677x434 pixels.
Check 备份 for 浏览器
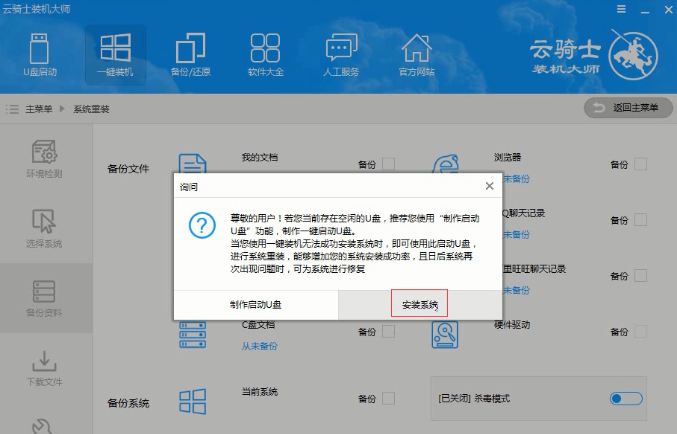click(640, 164)
